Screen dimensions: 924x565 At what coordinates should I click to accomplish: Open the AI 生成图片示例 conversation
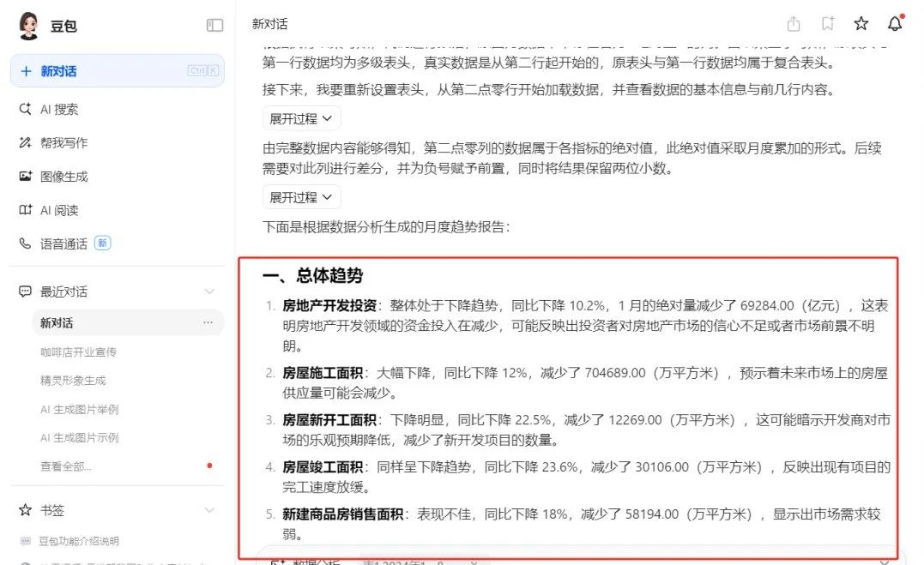80,438
